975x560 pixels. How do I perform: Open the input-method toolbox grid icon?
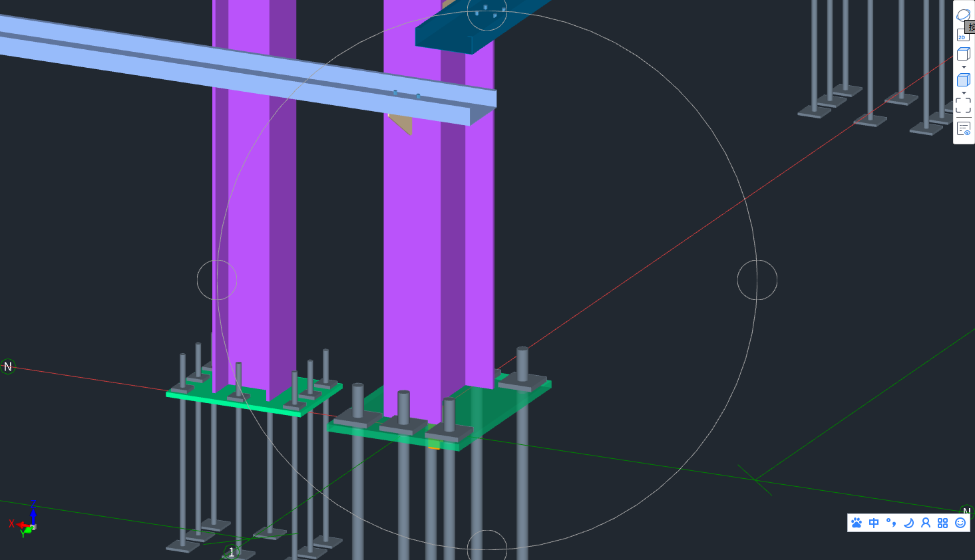[x=942, y=523]
